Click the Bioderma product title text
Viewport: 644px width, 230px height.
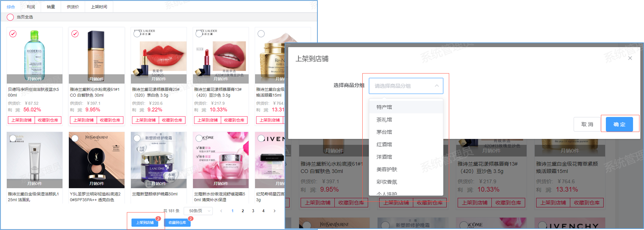(x=34, y=92)
